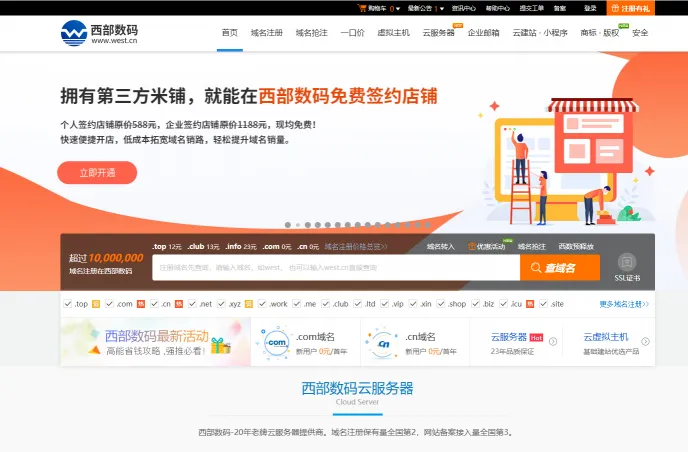Toggle the .top domain checkbox
The width and height of the screenshot is (688, 452).
click(x=68, y=304)
